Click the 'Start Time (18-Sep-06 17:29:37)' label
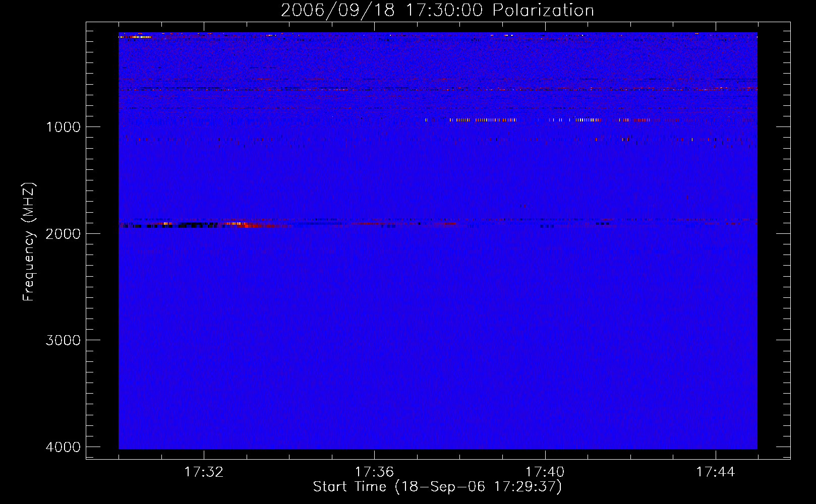The image size is (816, 504). coord(437,487)
